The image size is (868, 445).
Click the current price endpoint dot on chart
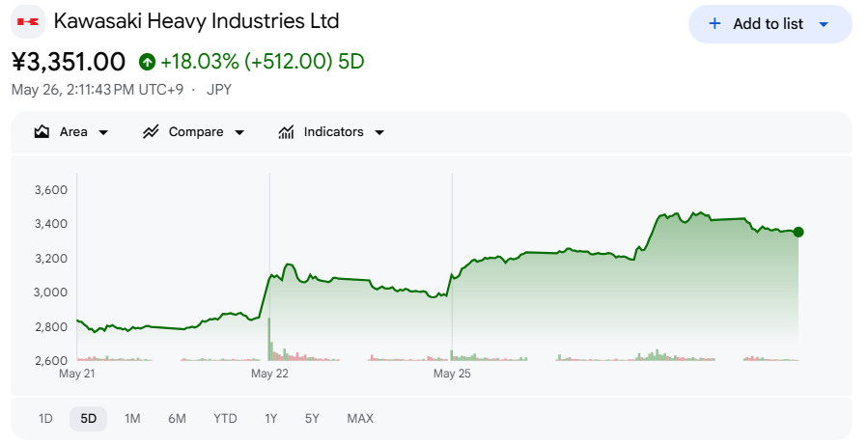click(x=798, y=232)
